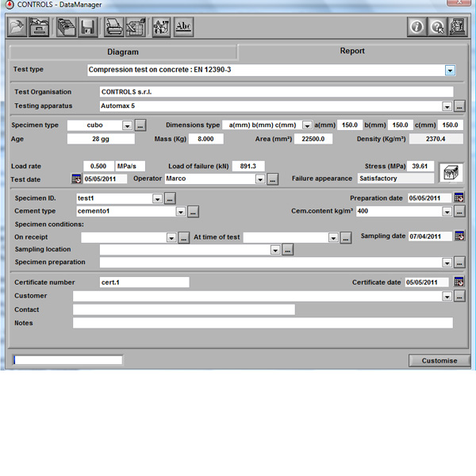Click the exit door icon in toolbar
The image size is (476, 476).
coord(458,27)
